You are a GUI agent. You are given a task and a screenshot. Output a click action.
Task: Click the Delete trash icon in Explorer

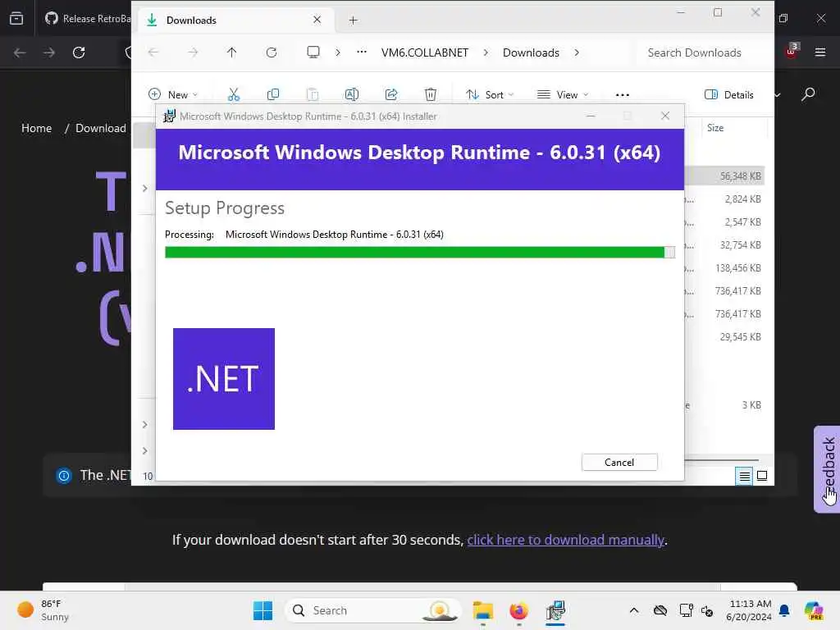(x=430, y=95)
